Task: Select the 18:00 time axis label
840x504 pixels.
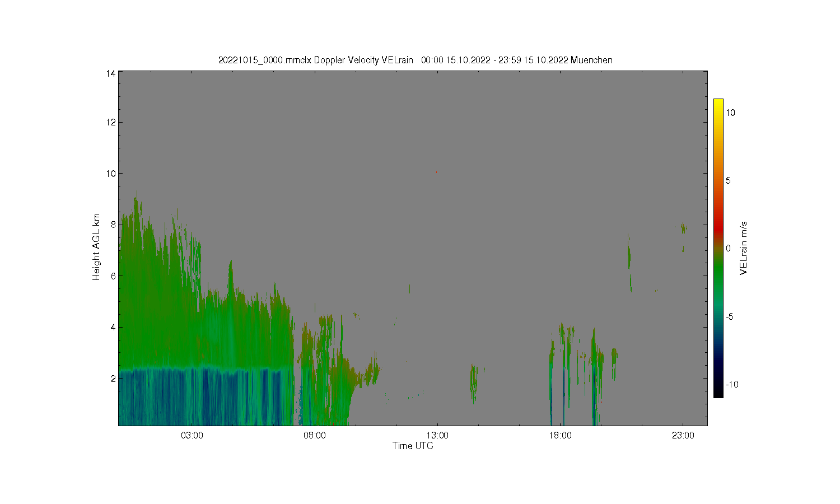Action: [x=560, y=436]
